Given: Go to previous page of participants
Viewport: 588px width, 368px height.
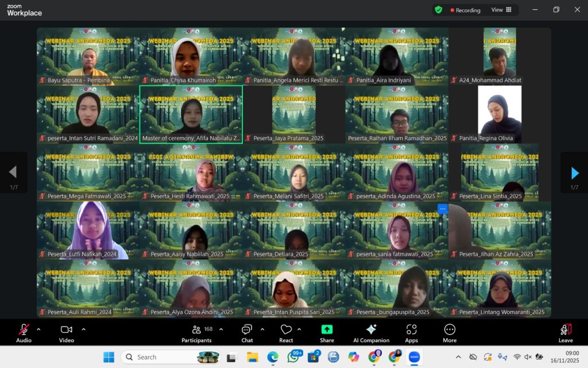Looking at the screenshot, I should 13,172.
